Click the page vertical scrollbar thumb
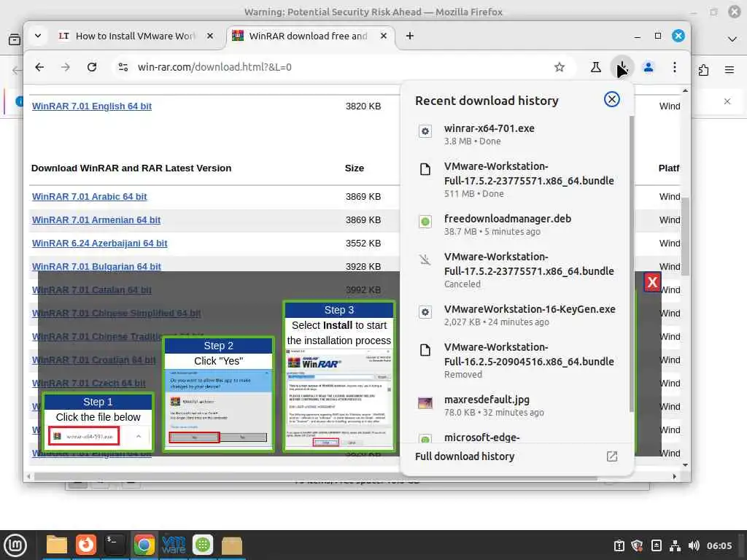 [x=685, y=237]
